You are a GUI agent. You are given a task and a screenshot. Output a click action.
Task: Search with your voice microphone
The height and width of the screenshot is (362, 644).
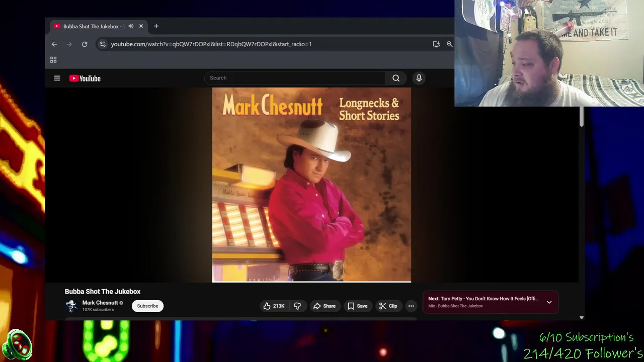click(x=419, y=78)
